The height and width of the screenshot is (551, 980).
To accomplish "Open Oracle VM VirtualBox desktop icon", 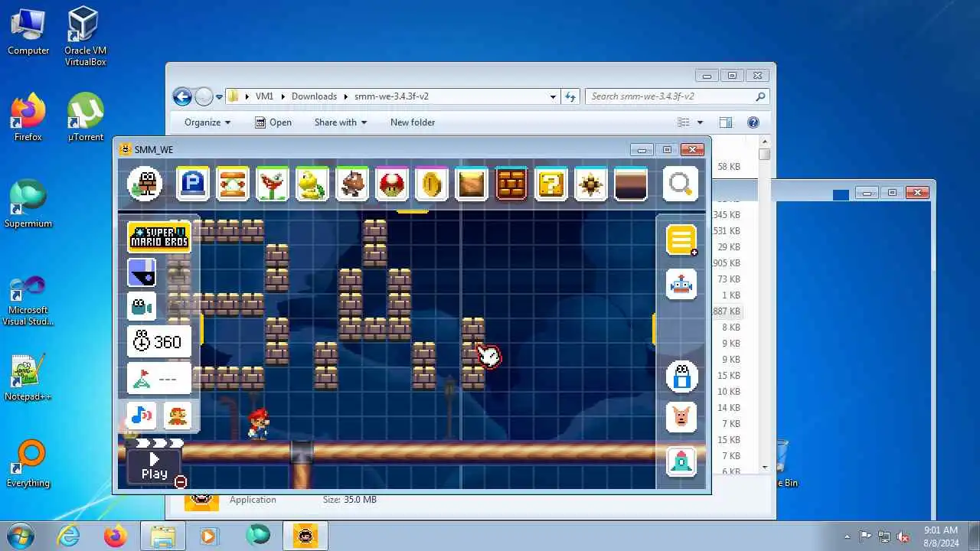I will pos(85,36).
